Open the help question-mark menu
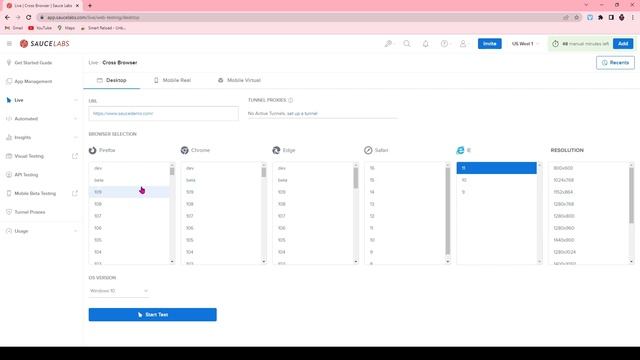The width and height of the screenshot is (640, 360). [444, 44]
